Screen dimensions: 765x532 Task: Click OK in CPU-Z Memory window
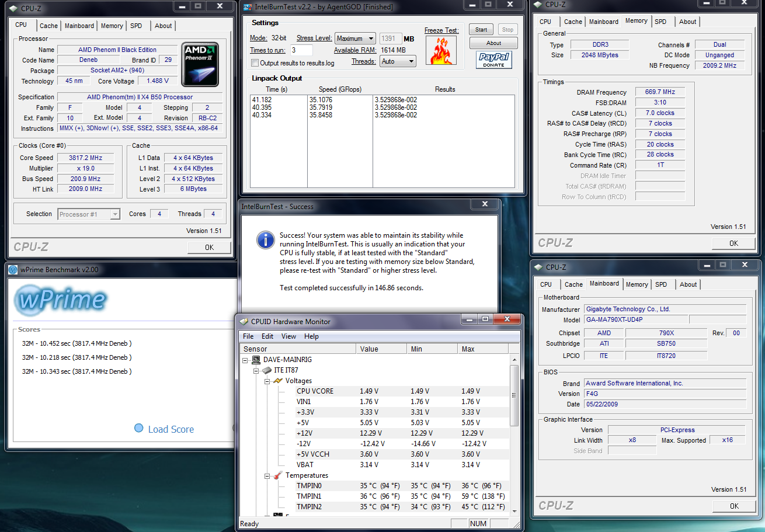tap(733, 244)
